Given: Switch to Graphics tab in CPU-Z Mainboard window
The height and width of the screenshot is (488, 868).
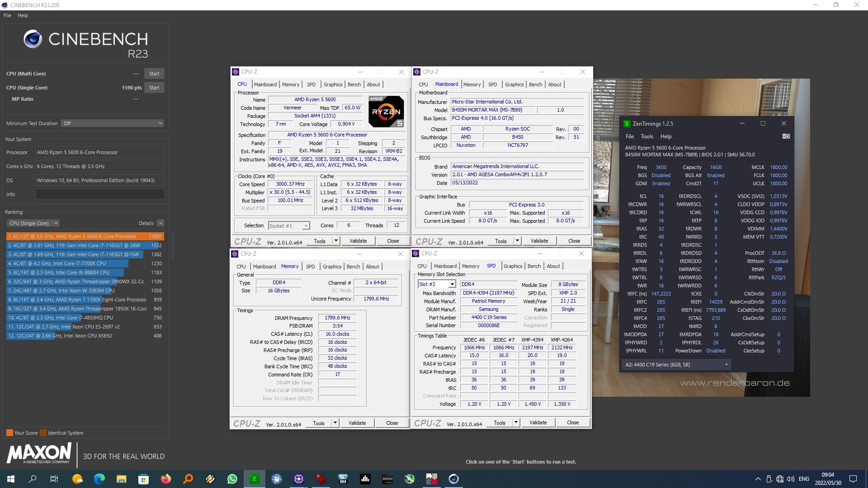Looking at the screenshot, I should (514, 84).
